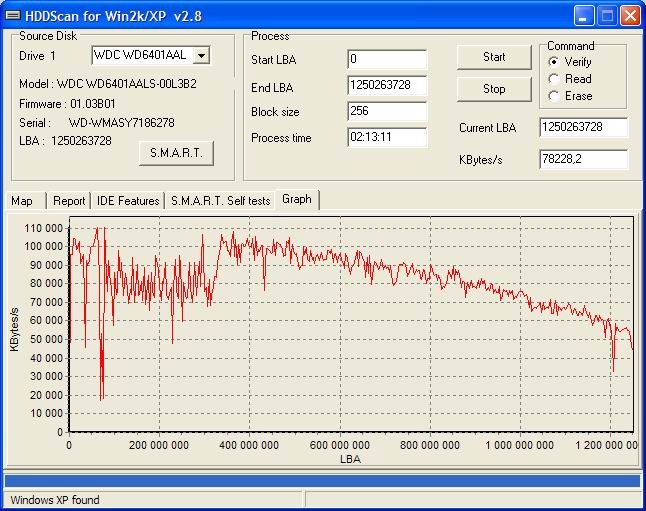Click the 1 000 000 000 x-axis label
Screen dimensions: 646x511
[520, 445]
